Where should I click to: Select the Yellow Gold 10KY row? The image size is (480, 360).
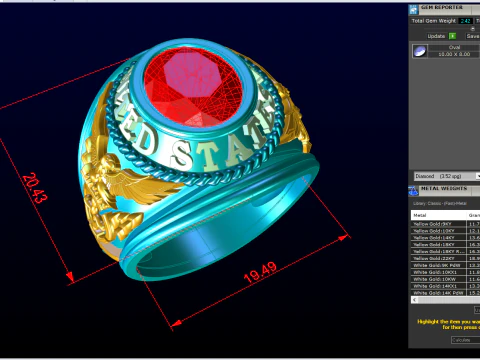point(445,231)
